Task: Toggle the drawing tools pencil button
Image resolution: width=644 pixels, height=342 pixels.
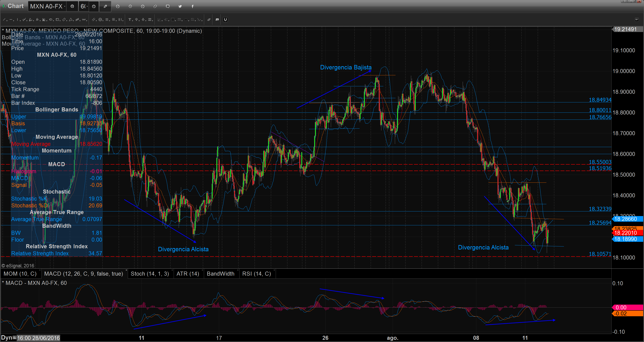Action: point(105,6)
